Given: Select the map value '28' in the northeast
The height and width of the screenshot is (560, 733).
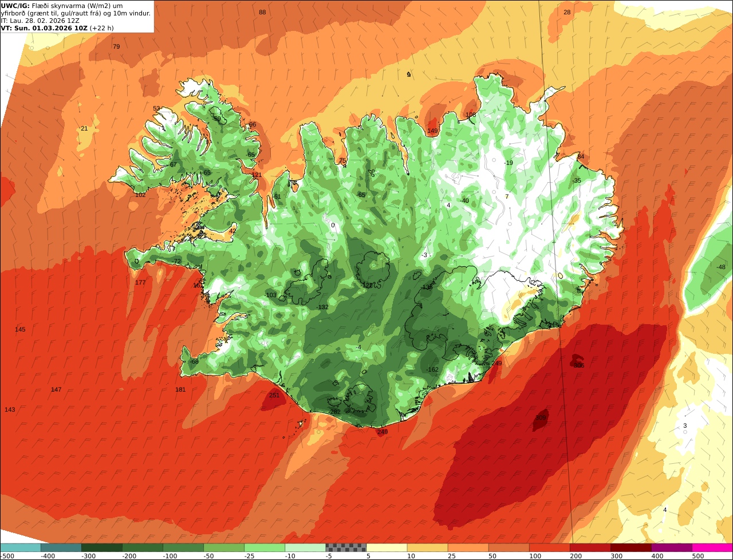Looking at the screenshot, I should (x=567, y=12).
